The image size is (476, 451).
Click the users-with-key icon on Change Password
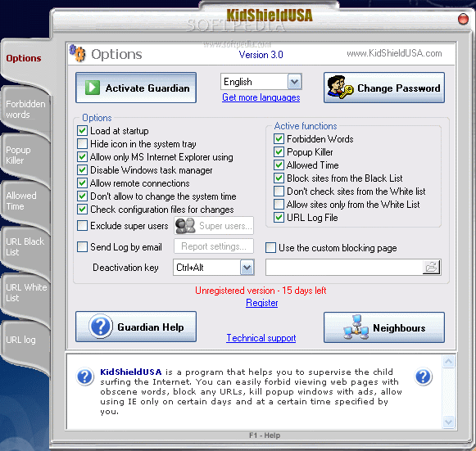(x=340, y=88)
